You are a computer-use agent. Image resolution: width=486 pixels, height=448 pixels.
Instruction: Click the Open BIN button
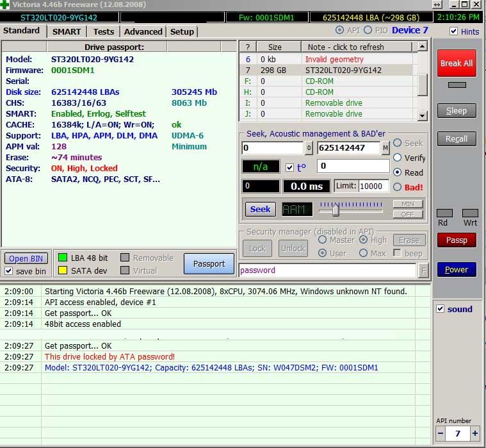tap(26, 258)
